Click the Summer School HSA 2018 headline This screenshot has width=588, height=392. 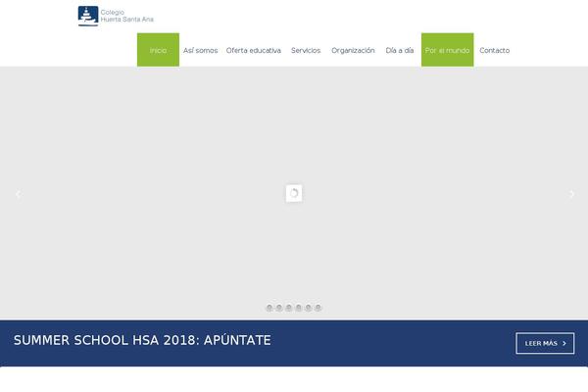(142, 340)
